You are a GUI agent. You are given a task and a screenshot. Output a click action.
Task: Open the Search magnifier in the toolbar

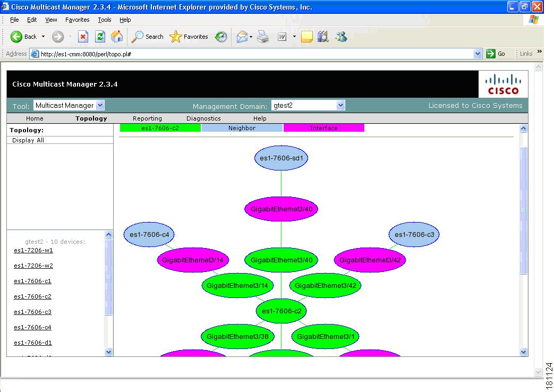pos(147,37)
